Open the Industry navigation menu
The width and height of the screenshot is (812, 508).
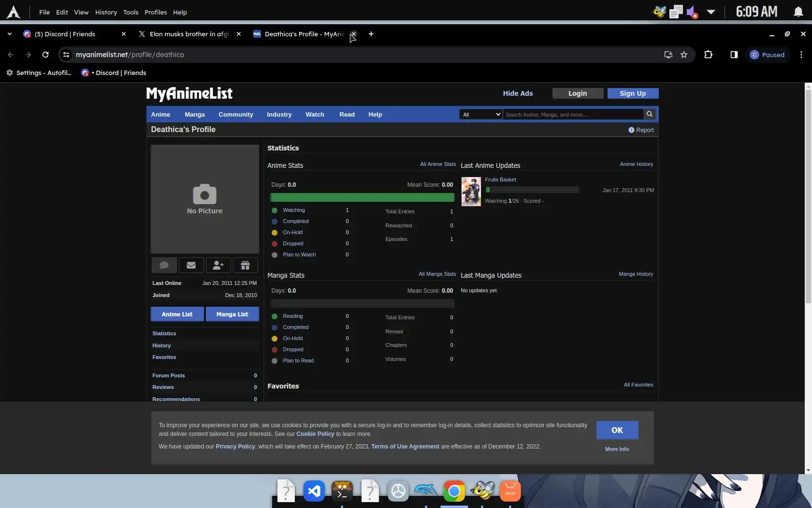coord(279,115)
